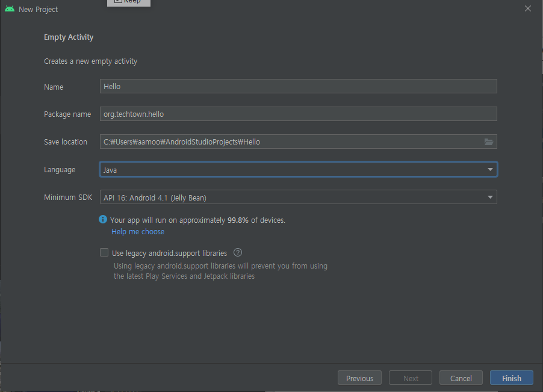Open the Minimum SDK dropdown
Image resolution: width=543 pixels, height=392 pixels.
tap(299, 197)
